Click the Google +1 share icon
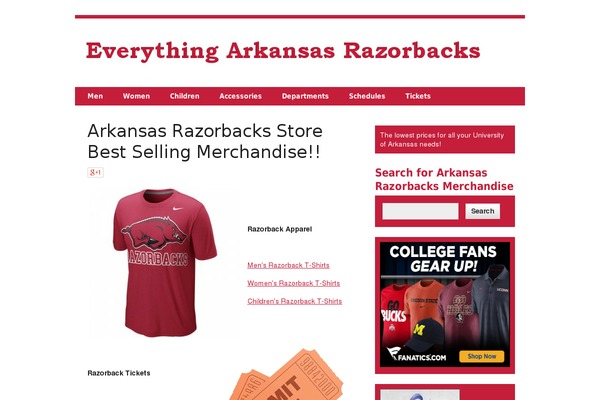Screen dimensions: 600x400 pos(95,172)
